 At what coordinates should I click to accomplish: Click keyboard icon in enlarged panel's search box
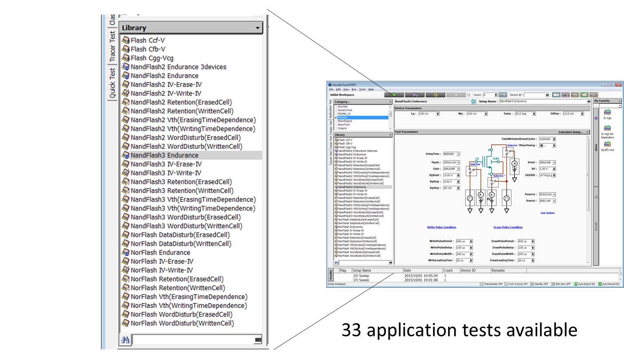coord(258,340)
